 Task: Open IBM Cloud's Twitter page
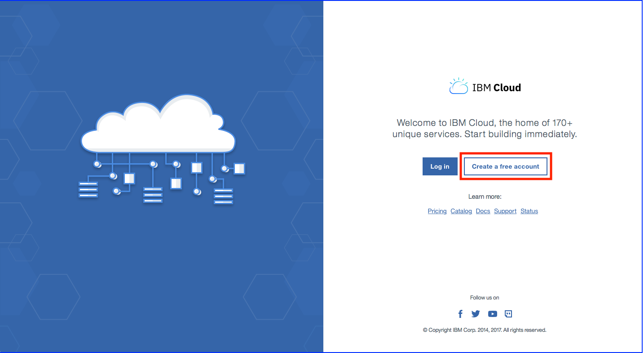click(476, 314)
